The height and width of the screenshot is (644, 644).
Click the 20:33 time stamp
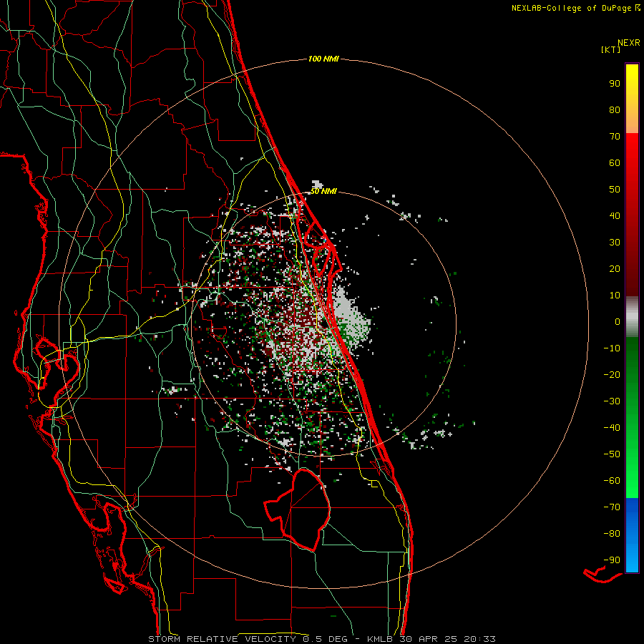tap(479, 639)
